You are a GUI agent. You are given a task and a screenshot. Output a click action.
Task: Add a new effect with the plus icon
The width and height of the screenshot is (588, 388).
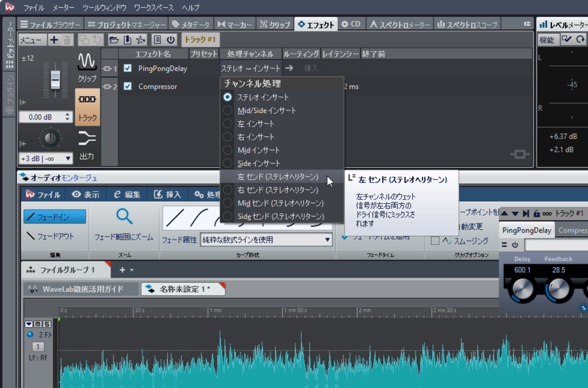point(54,40)
